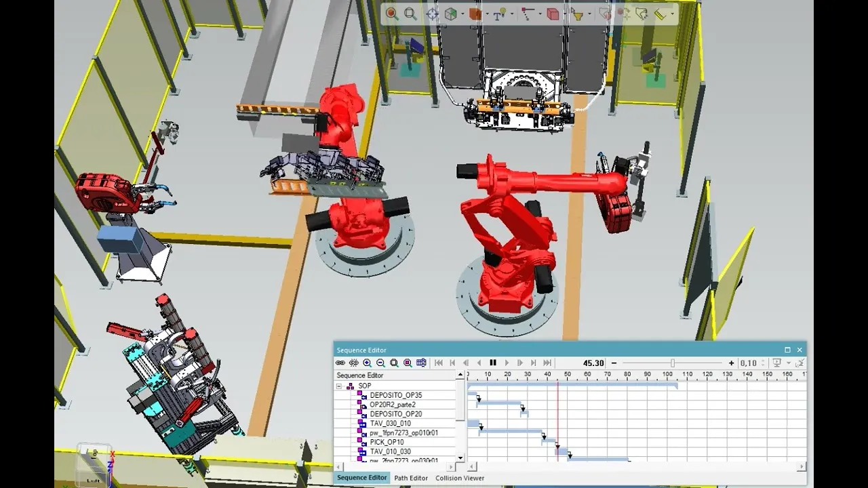The image size is (868, 488).
Task: Select DEPOSITO_OP20 operation
Action: (x=396, y=414)
